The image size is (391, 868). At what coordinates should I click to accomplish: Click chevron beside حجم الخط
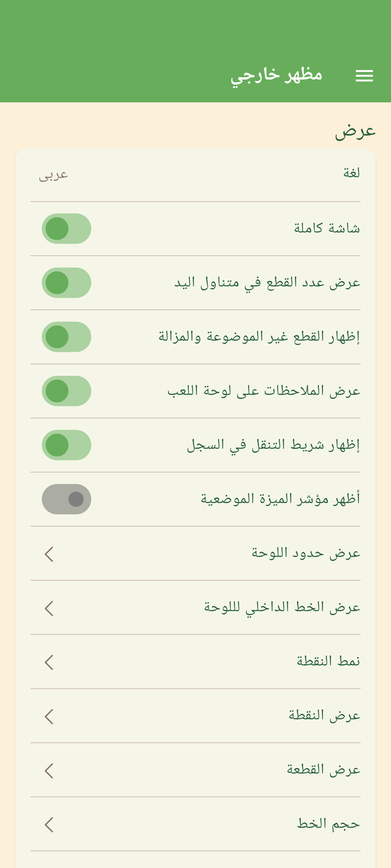click(x=49, y=825)
